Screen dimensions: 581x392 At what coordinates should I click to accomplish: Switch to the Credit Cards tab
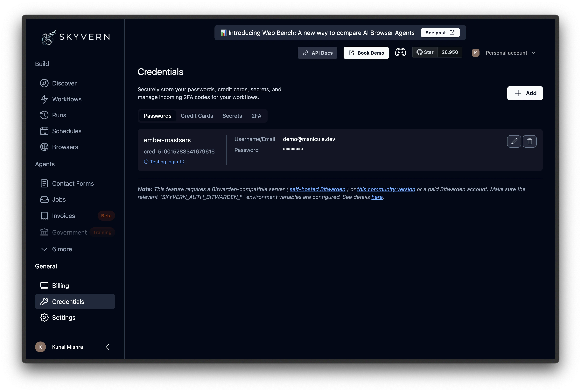(x=197, y=116)
